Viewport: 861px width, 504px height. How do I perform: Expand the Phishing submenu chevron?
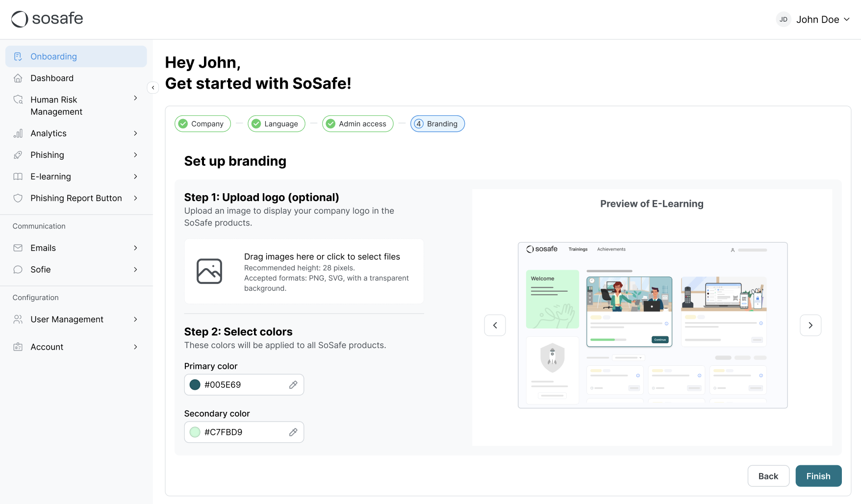[x=136, y=155]
